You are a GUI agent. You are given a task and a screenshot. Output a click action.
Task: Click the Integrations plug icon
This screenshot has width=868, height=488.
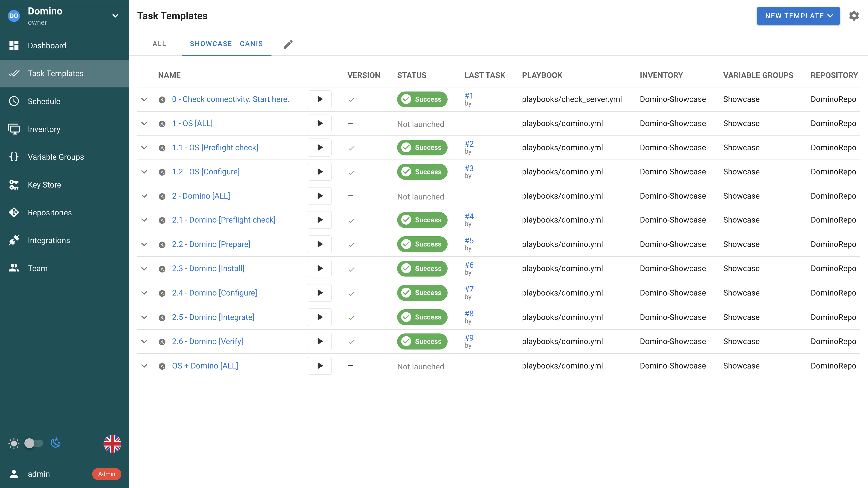pyautogui.click(x=14, y=240)
